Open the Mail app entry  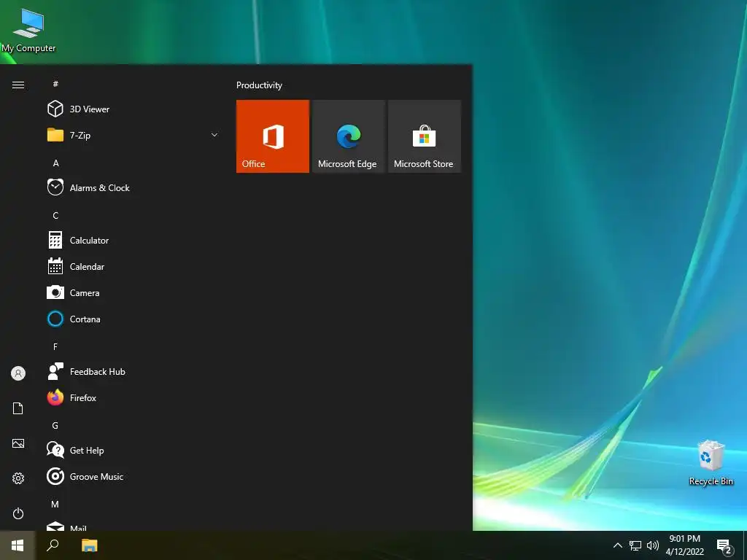coord(133,525)
